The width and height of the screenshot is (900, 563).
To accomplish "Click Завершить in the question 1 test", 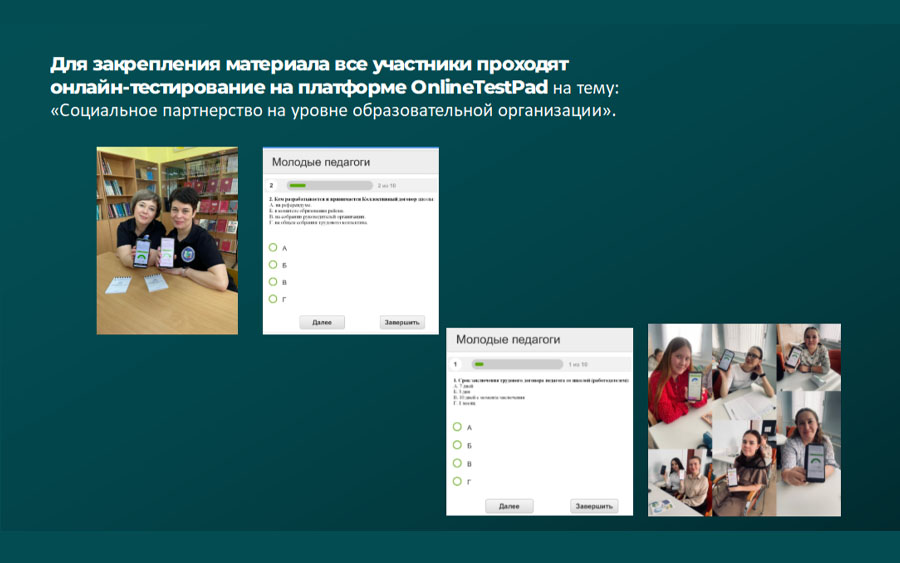I will pyautogui.click(x=594, y=506).
